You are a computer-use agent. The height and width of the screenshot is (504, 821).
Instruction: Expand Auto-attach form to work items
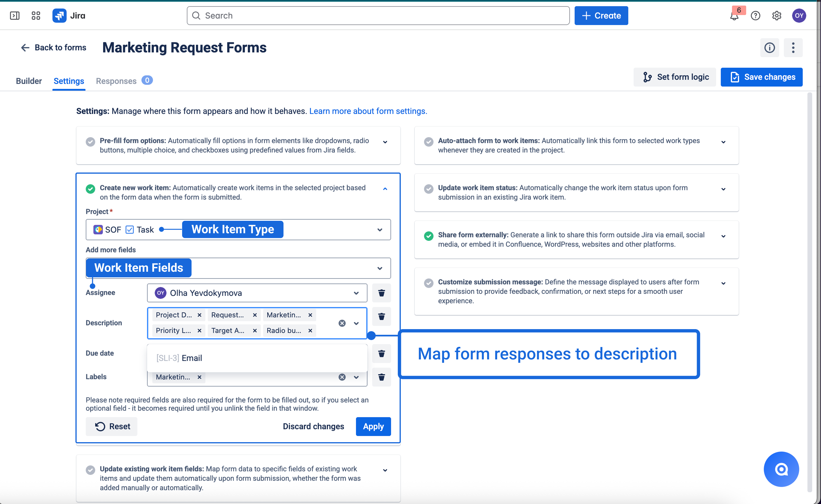723,142
